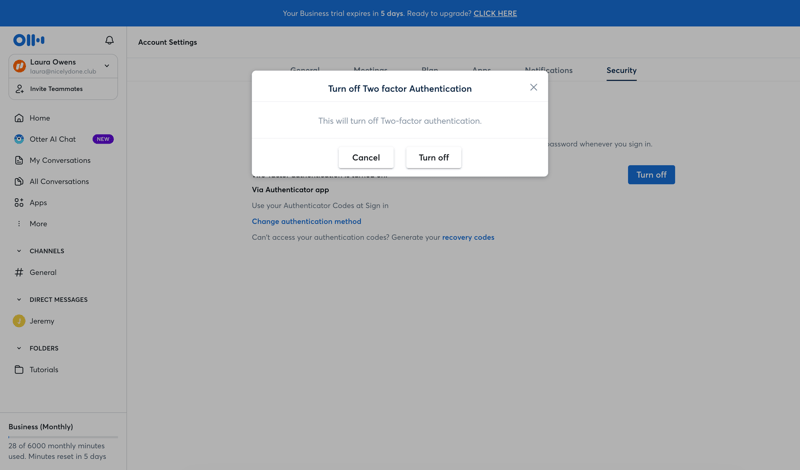Open the More menu item
The image size is (800, 470).
tap(38, 224)
